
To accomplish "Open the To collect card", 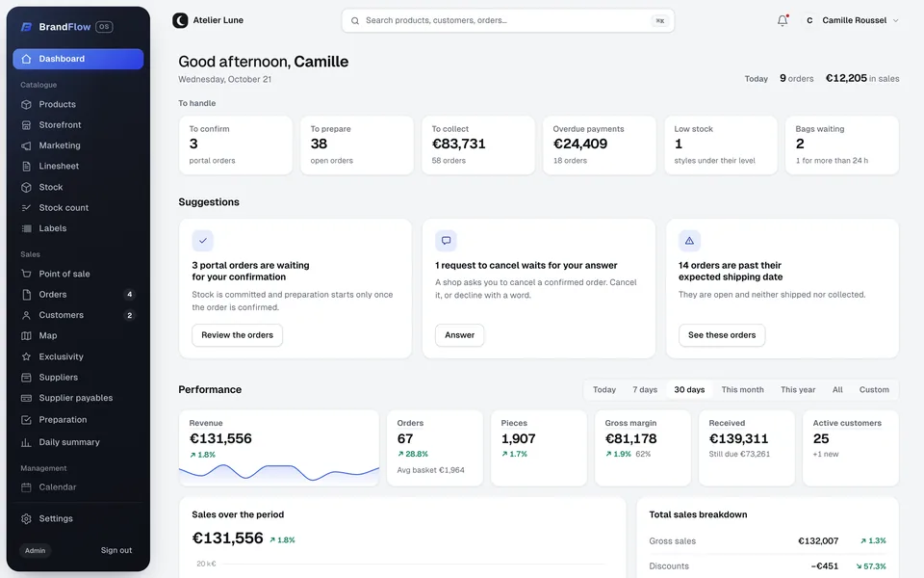I will 478,145.
